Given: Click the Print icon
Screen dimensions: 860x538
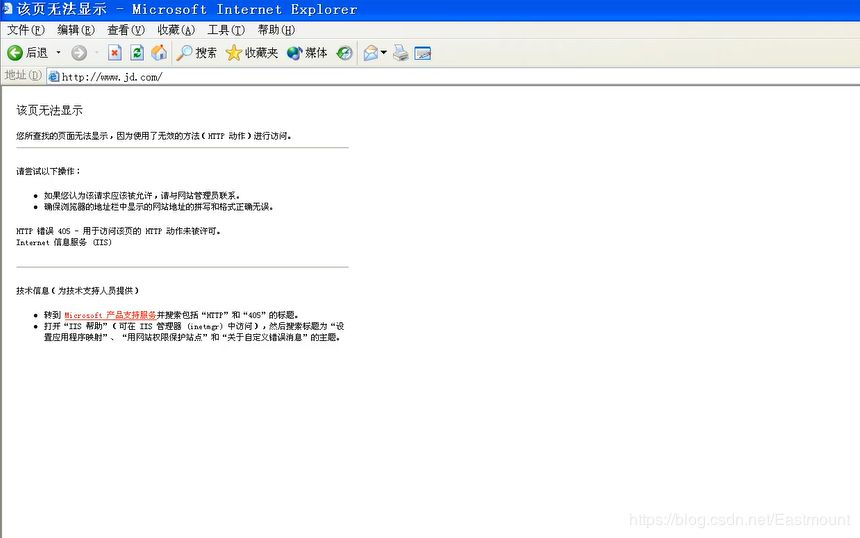Looking at the screenshot, I should pos(401,53).
